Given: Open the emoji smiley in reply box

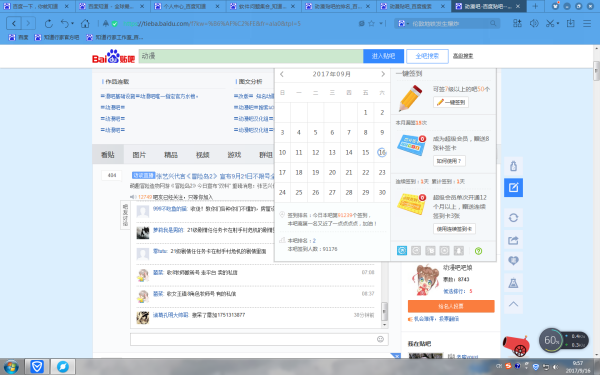Looking at the screenshot, I should (380, 339).
